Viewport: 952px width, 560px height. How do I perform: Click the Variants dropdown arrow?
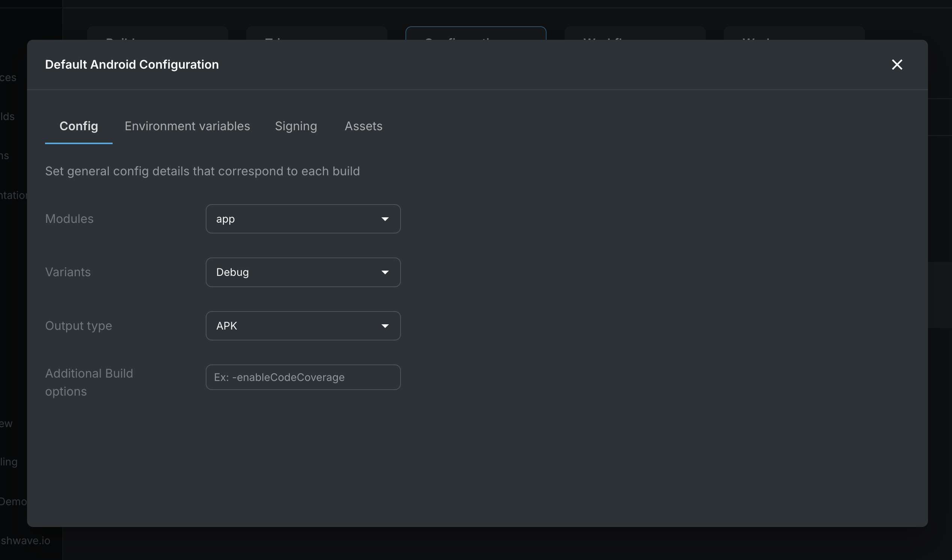[385, 272]
